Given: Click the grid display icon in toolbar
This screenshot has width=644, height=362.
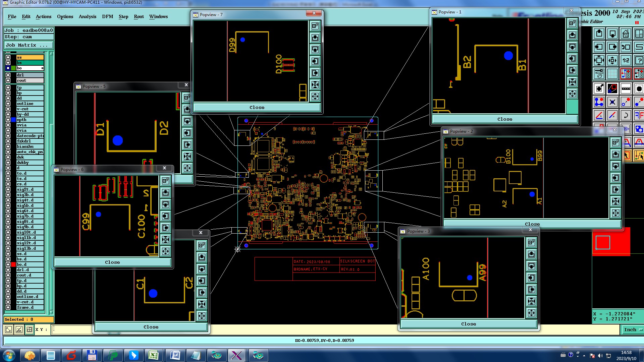Looking at the screenshot, I should [612, 74].
